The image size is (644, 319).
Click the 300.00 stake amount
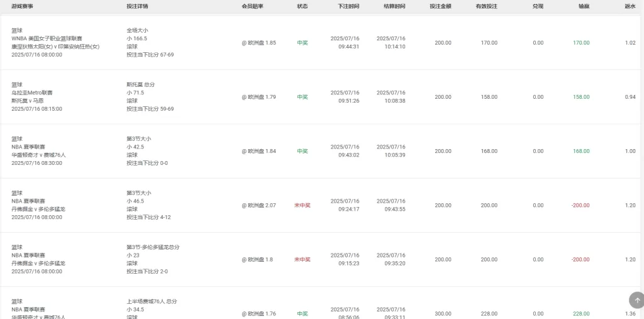pyautogui.click(x=443, y=314)
